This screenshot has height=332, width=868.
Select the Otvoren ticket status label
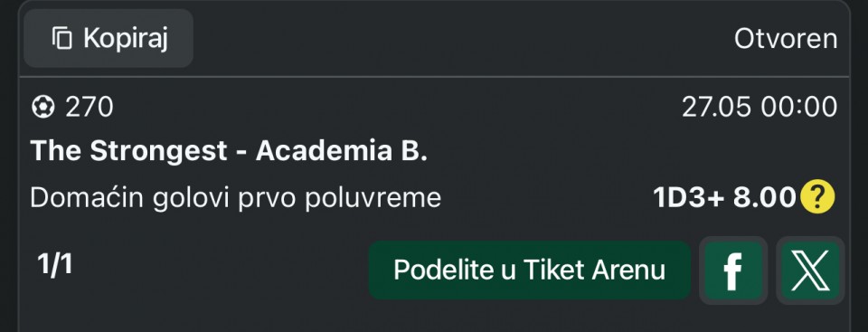pos(786,39)
